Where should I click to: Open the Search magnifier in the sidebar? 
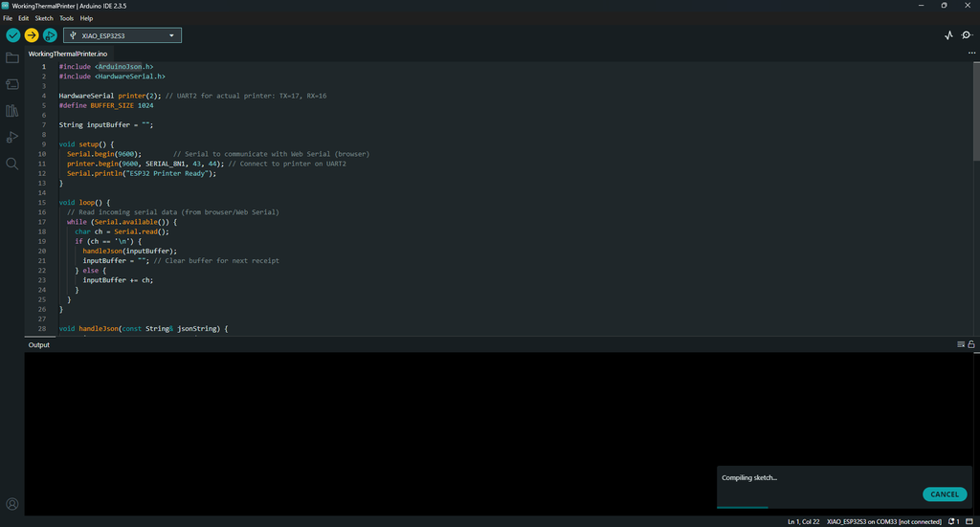point(12,164)
